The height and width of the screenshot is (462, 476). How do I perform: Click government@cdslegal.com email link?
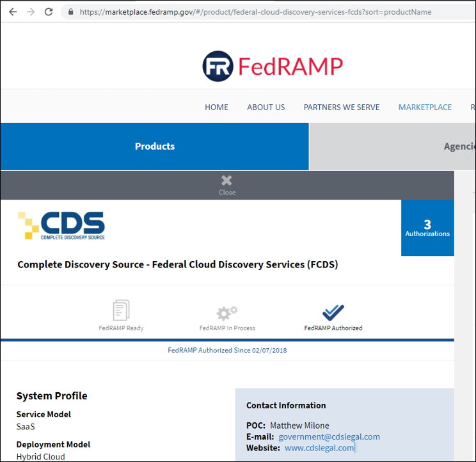click(x=329, y=436)
